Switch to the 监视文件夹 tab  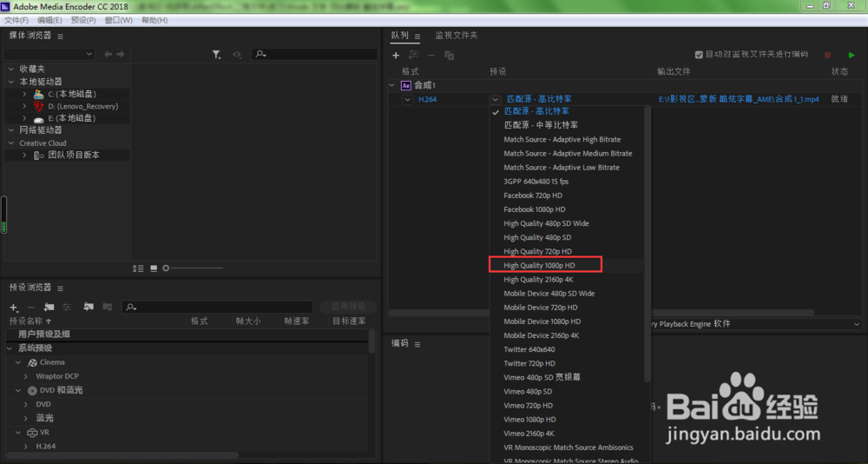point(457,36)
